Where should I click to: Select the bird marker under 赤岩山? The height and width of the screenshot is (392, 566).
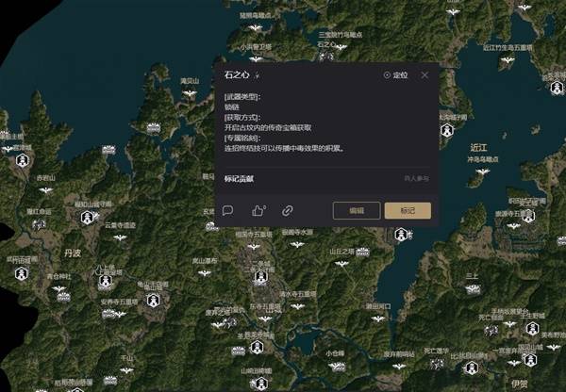click(46, 189)
